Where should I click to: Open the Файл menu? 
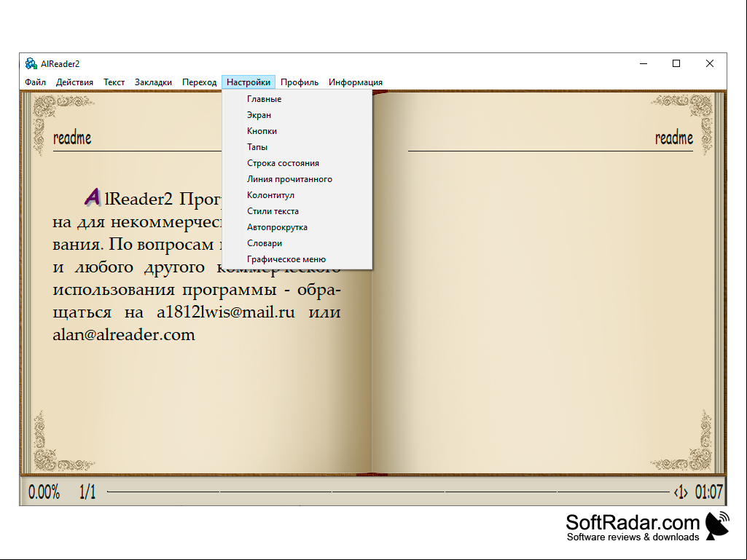35,82
